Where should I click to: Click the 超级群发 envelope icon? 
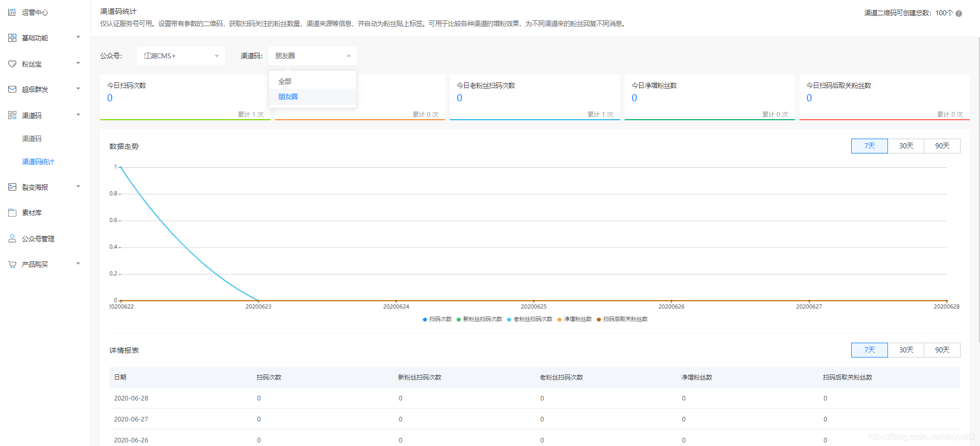click(x=12, y=90)
